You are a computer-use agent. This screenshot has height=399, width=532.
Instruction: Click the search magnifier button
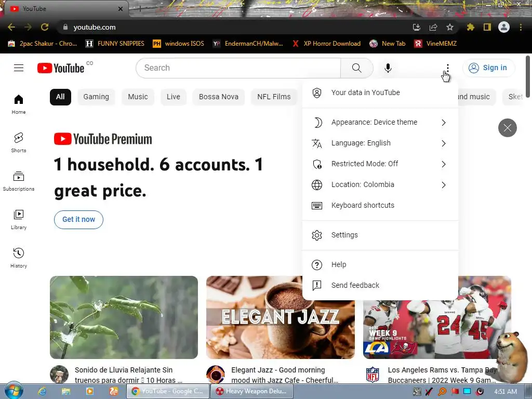(x=356, y=68)
